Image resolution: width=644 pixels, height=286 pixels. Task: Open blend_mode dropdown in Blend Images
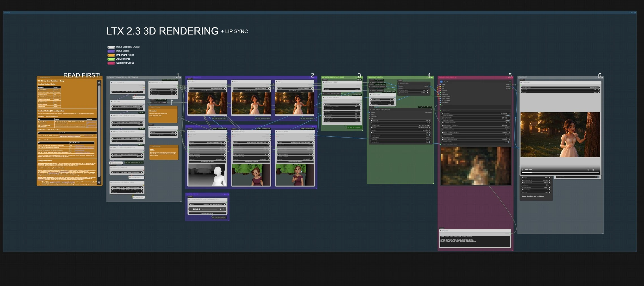414,93
